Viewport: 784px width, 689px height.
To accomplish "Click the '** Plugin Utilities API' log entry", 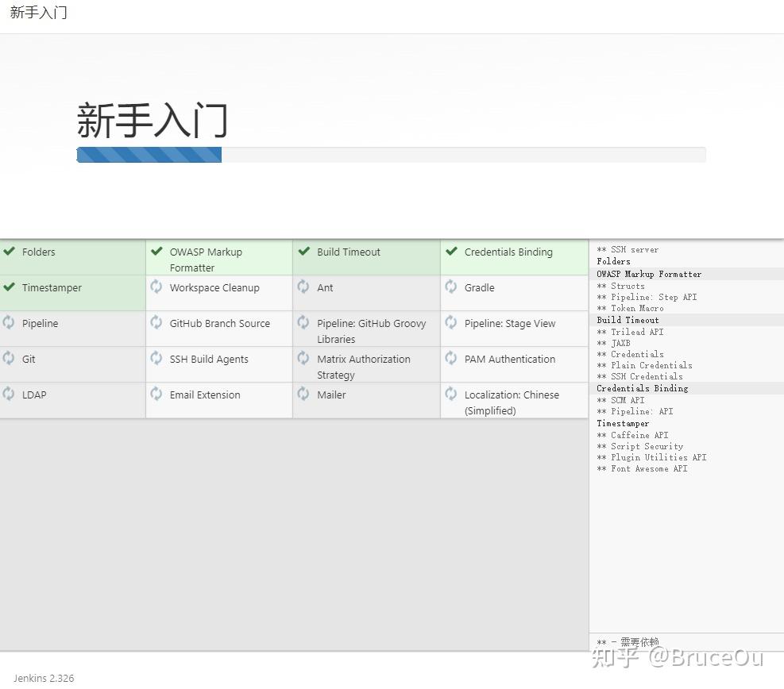I will [651, 457].
